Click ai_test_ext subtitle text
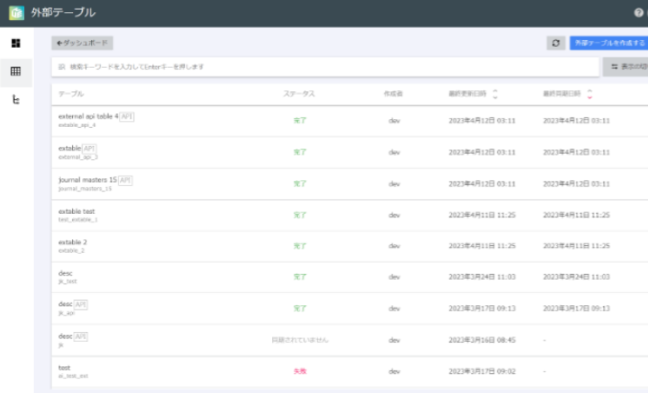This screenshot has height=393, width=648. (73, 376)
